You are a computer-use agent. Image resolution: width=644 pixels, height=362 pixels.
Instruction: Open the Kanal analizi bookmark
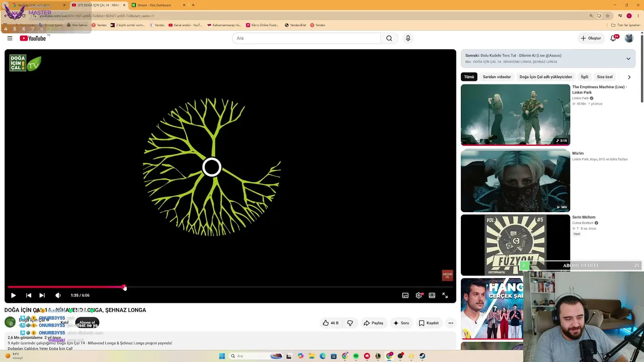(185, 25)
